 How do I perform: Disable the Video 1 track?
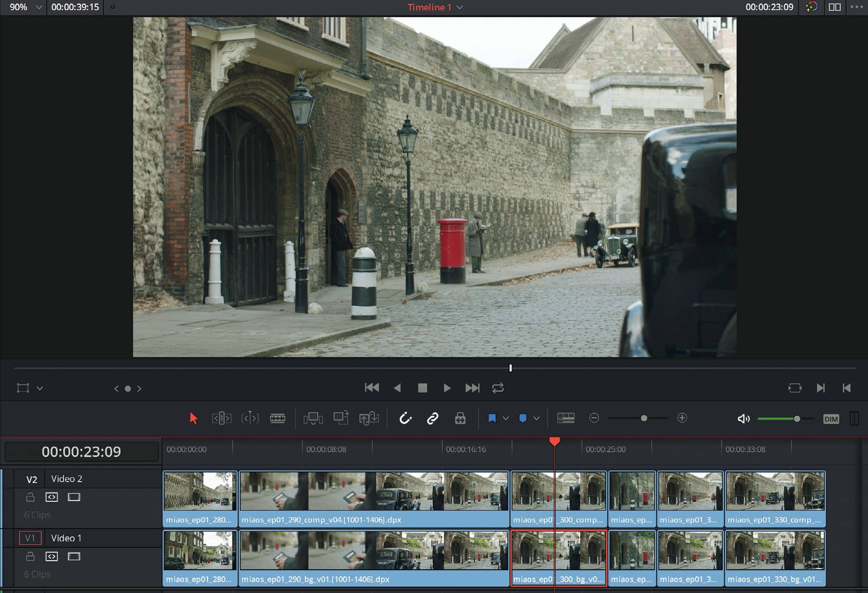click(74, 556)
